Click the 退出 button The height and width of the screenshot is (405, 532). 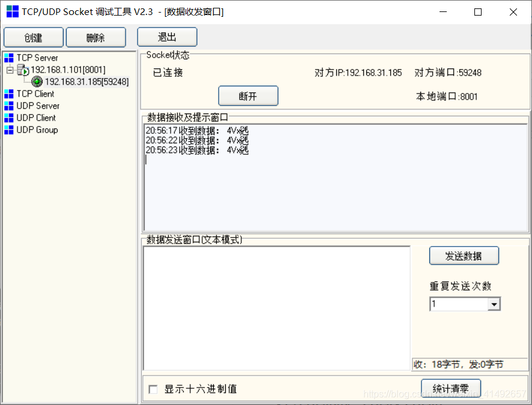(167, 37)
